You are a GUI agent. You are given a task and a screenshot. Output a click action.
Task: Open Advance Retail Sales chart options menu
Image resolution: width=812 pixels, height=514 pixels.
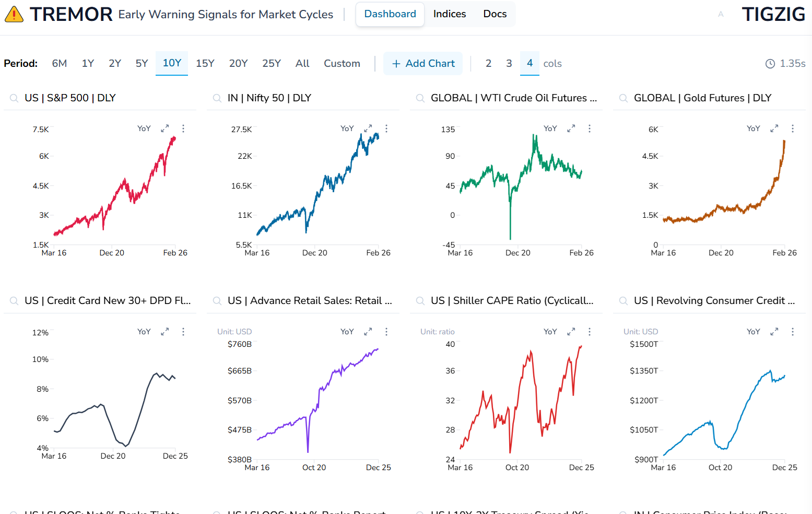click(386, 332)
